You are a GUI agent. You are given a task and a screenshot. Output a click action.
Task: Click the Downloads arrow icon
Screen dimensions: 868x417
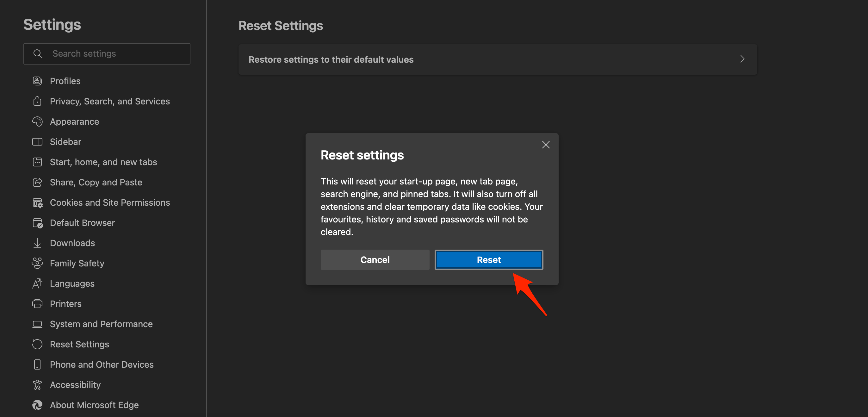(x=37, y=243)
